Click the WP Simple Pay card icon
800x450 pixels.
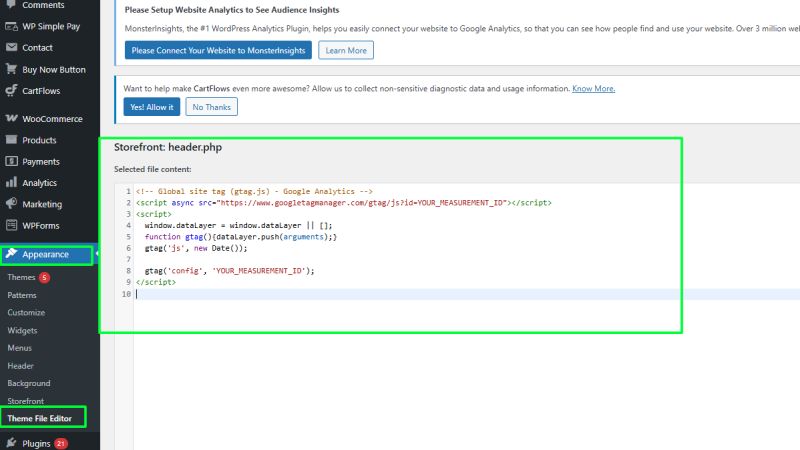(11, 26)
